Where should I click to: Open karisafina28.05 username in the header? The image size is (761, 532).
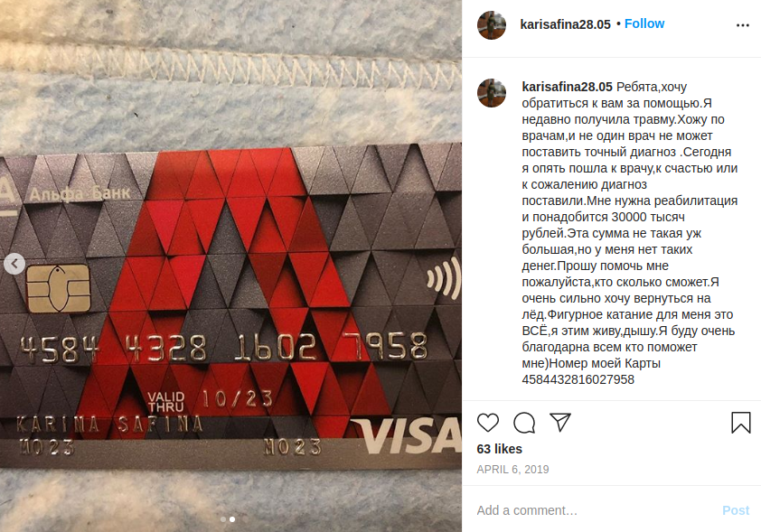coord(566,24)
